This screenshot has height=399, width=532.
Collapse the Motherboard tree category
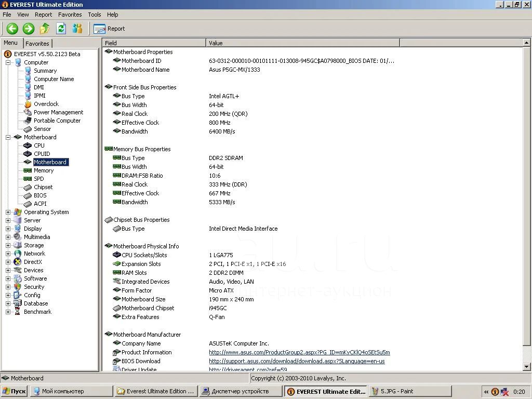[x=8, y=137]
